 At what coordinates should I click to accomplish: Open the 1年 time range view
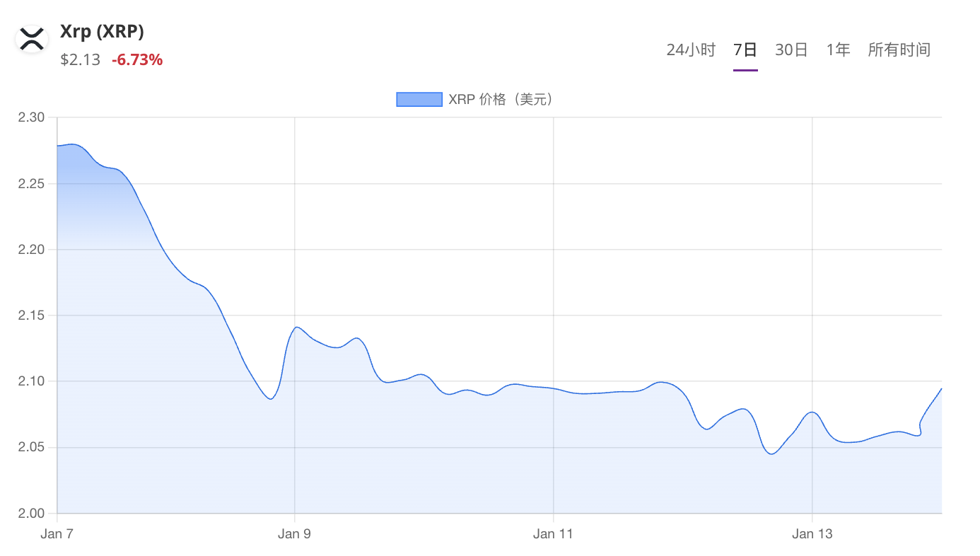click(x=838, y=50)
